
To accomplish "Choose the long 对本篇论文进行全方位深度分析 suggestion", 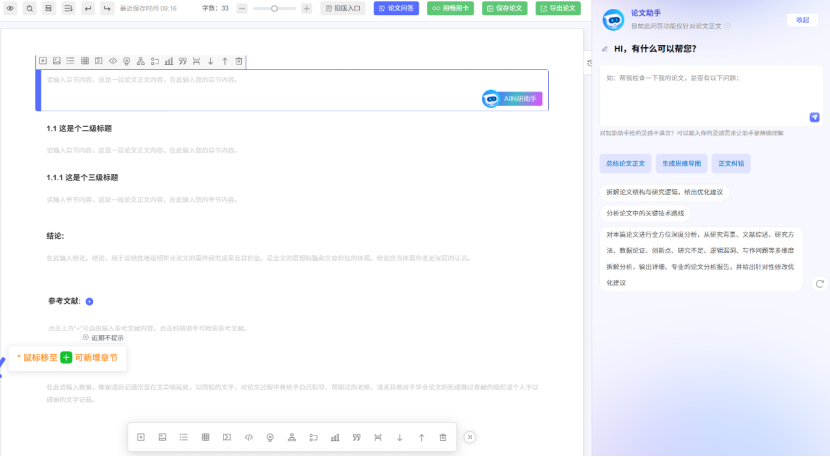I will coord(701,259).
